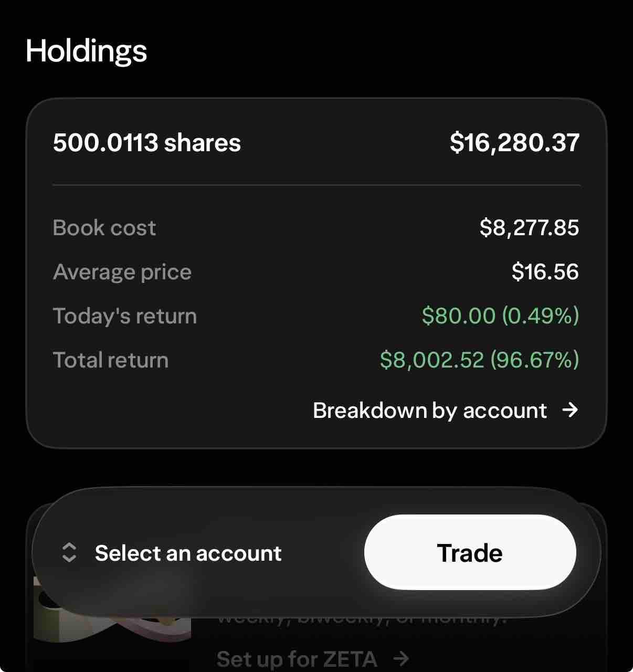Click the arrow beside Set up for ZETA

[x=401, y=658]
